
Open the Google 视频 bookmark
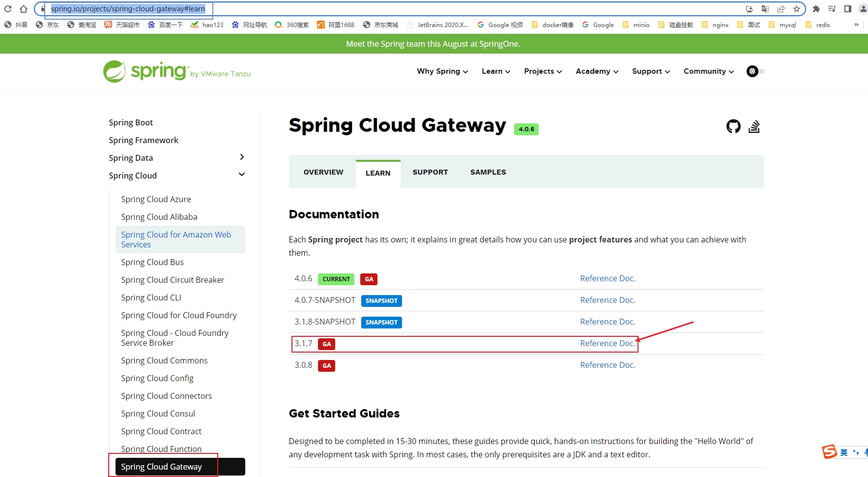[x=500, y=25]
